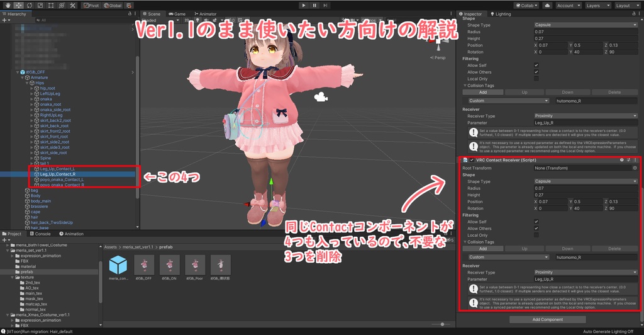The height and width of the screenshot is (335, 644).
Task: Click the script icon on VRC Contact Receiver header
Action: [x=465, y=160]
